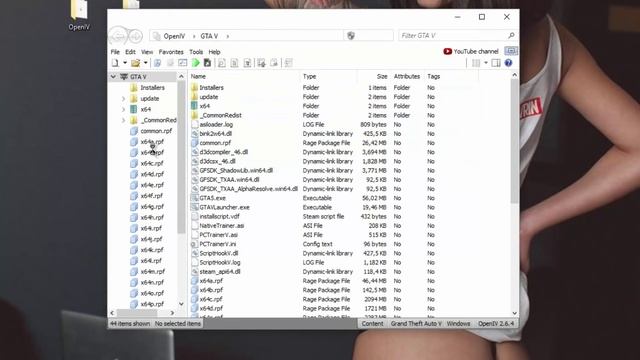
Task: Select the x64 folder icon in file list
Action: [x=195, y=106]
